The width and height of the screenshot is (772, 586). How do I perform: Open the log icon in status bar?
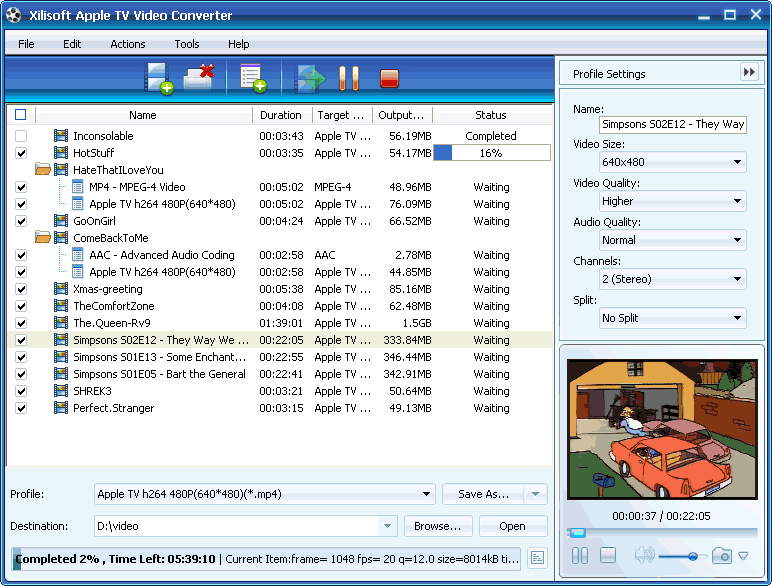[x=537, y=558]
